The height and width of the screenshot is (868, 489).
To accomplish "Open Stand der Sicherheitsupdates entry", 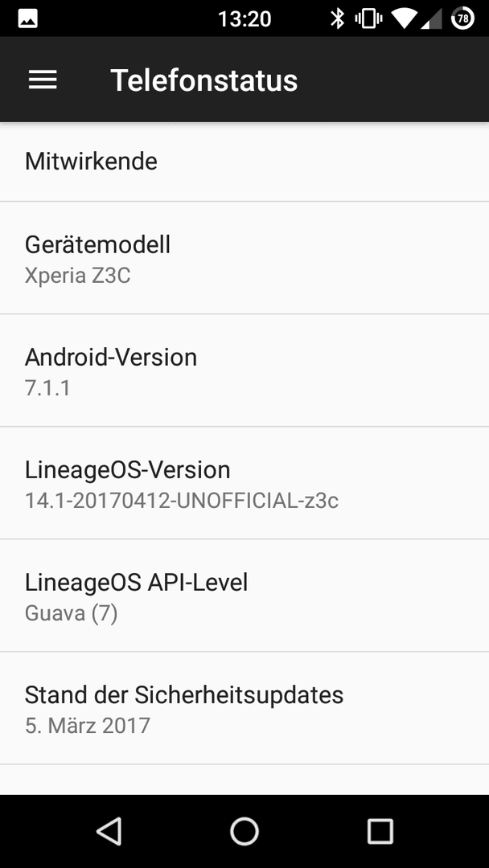I will [x=244, y=708].
